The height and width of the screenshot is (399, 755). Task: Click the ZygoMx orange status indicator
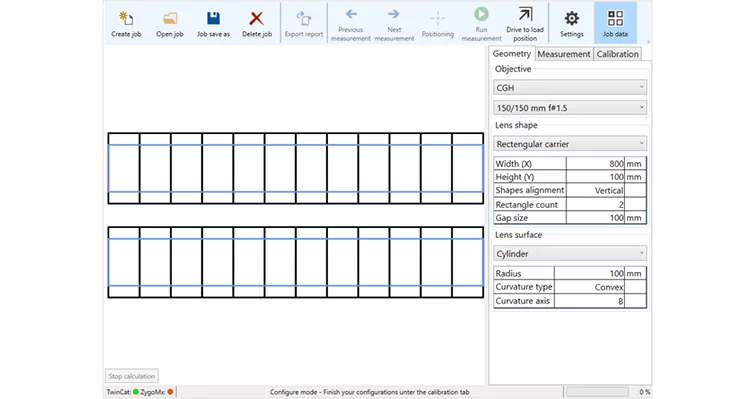(x=170, y=392)
